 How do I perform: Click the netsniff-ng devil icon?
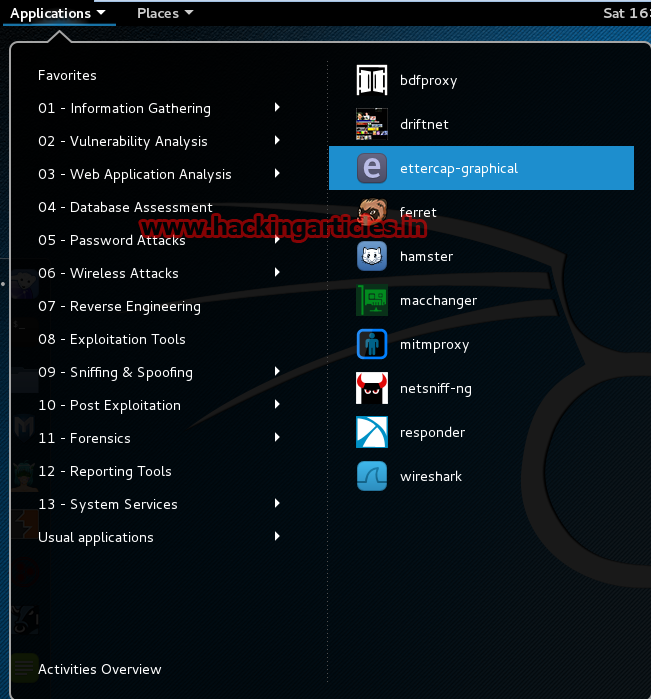(x=372, y=388)
